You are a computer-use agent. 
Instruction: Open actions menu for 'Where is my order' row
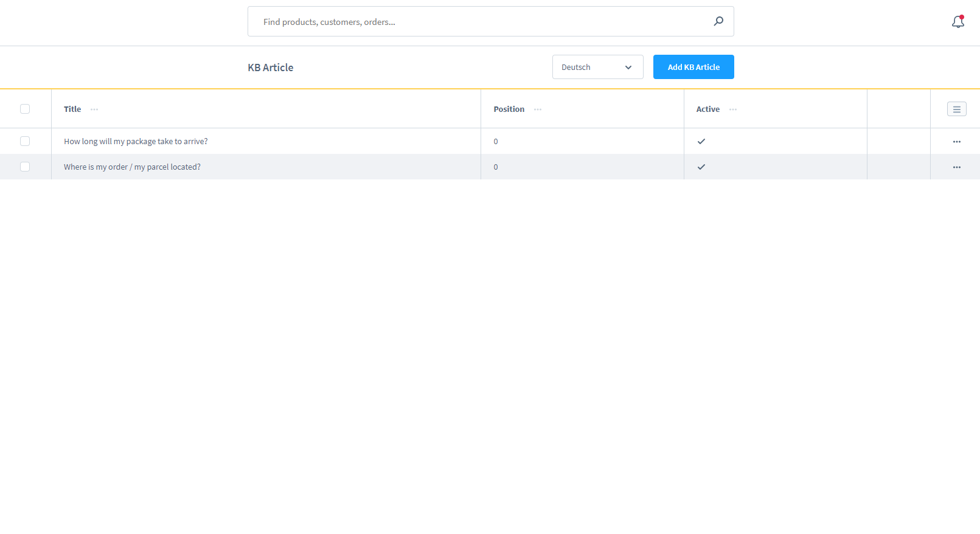[x=957, y=167]
